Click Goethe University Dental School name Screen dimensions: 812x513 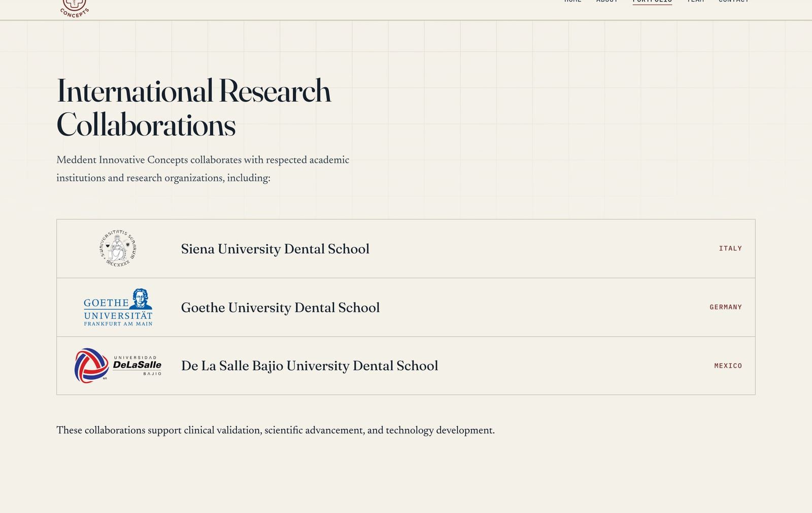280,308
